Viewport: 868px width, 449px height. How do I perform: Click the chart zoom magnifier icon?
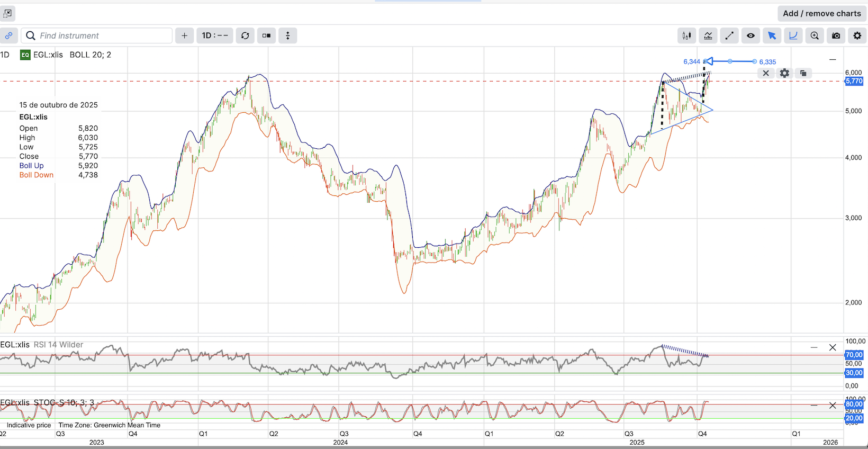(815, 35)
